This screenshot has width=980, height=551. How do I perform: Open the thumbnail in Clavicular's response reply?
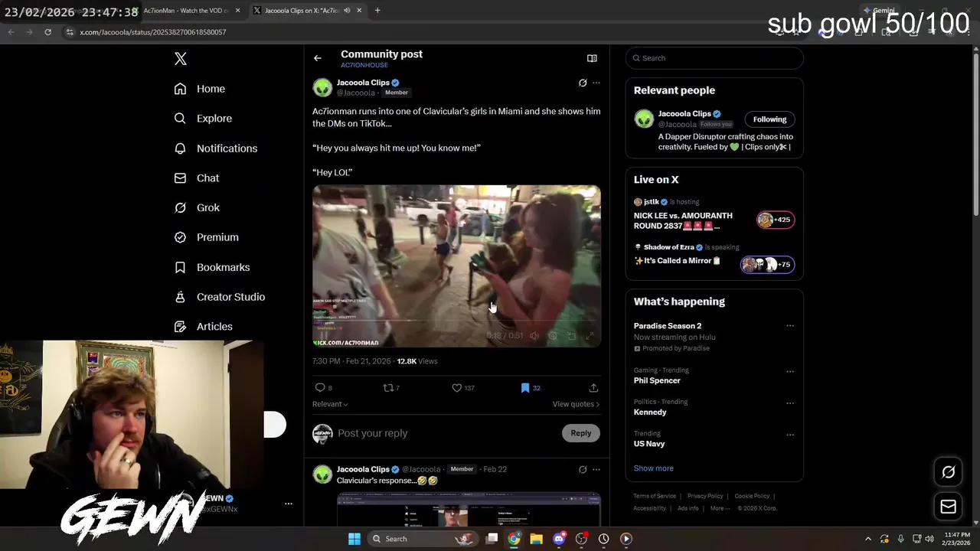[x=469, y=510]
